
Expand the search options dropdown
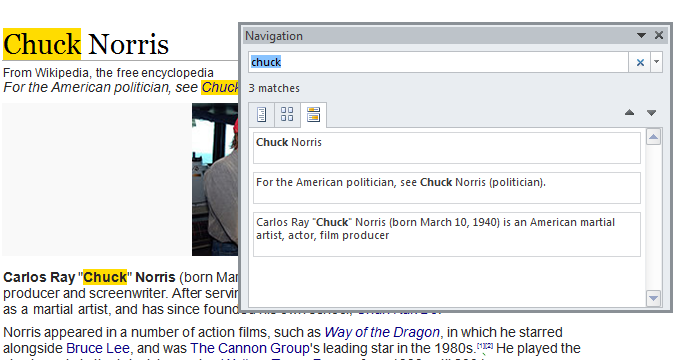point(656,62)
